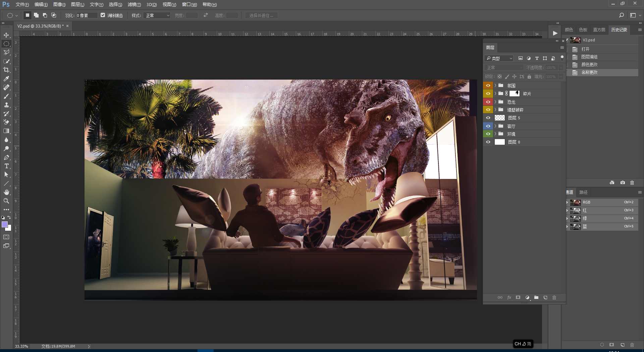Viewport: 644px width, 352px height.
Task: Select the 红 channel
Action: point(602,210)
